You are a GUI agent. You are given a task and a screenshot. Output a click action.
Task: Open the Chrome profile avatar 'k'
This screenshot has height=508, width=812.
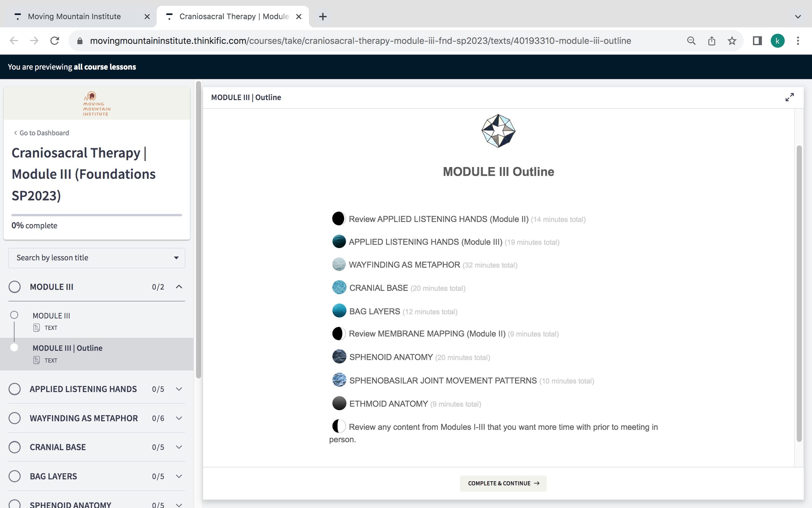tap(777, 41)
